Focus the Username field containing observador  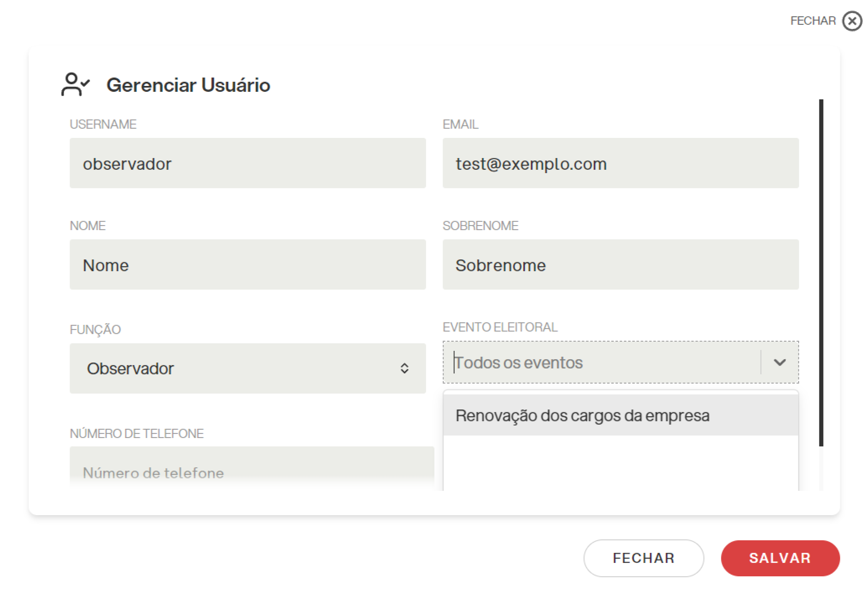248,163
